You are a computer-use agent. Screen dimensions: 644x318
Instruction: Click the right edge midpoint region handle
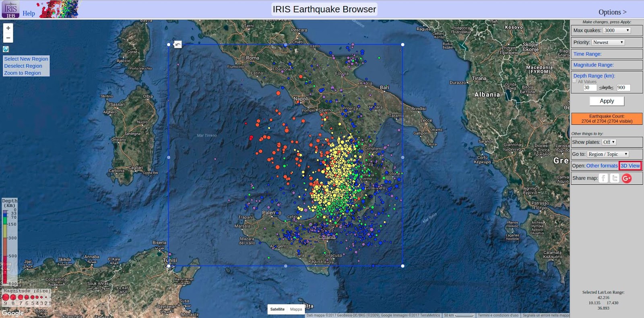(402, 157)
